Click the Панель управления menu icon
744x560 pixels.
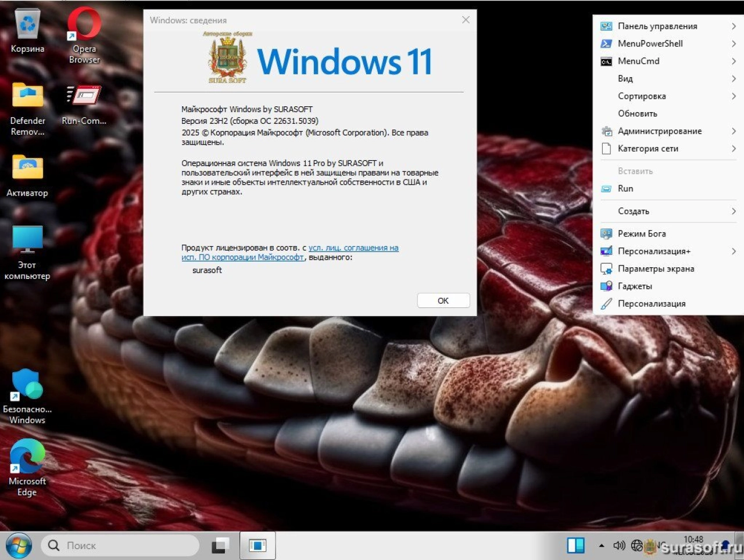(x=606, y=26)
